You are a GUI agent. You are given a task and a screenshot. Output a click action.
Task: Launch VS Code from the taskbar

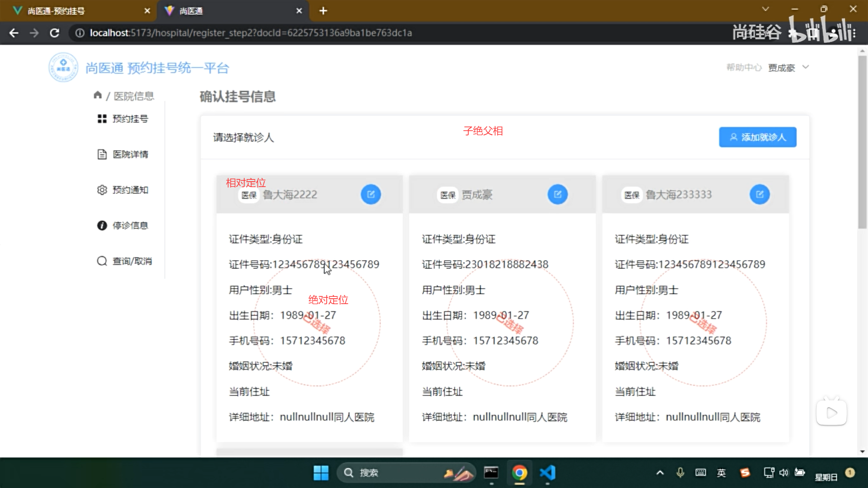click(x=547, y=473)
